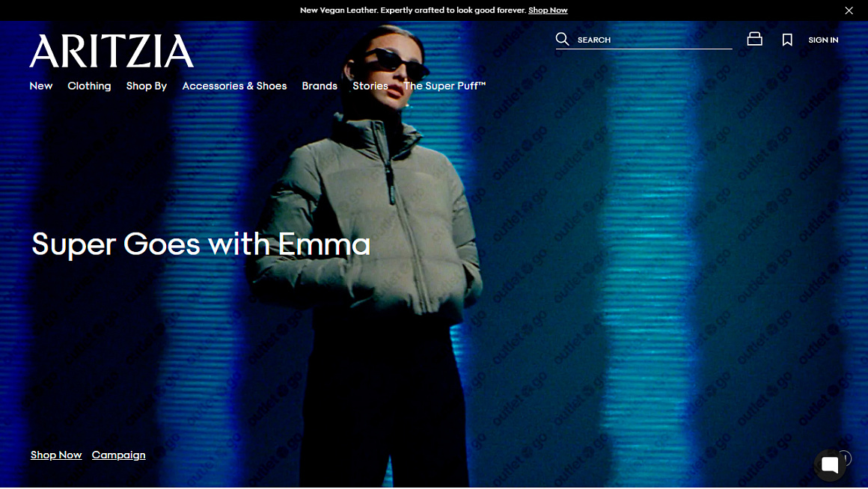The image size is (868, 489).
Task: Click the Sign In link
Action: pyautogui.click(x=823, y=40)
